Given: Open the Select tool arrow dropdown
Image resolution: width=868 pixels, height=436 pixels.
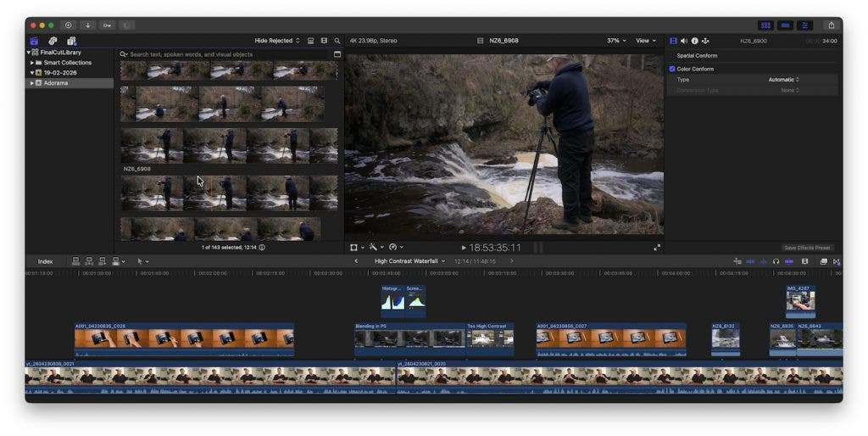Looking at the screenshot, I should pyautogui.click(x=142, y=261).
